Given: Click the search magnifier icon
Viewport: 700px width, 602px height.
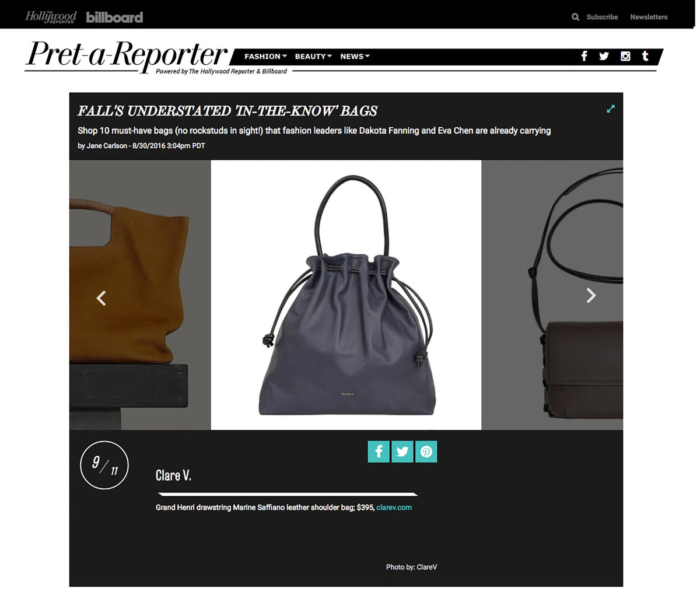Looking at the screenshot, I should click(575, 17).
